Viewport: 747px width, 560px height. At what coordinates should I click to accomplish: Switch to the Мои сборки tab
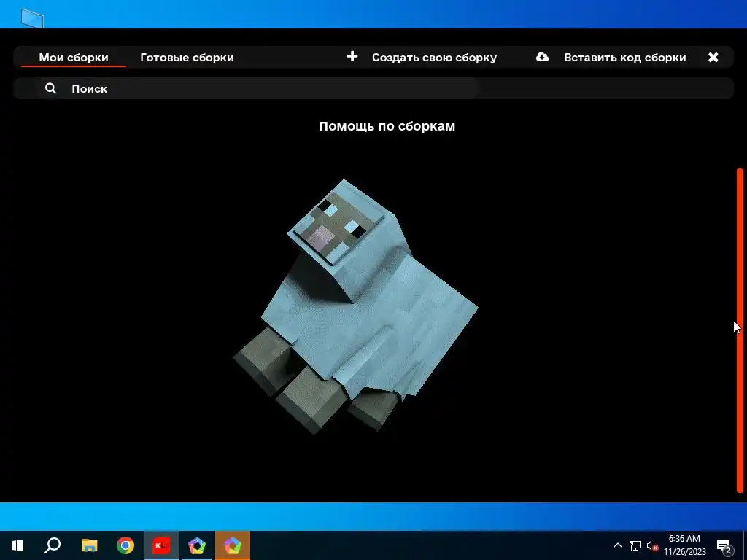coord(74,58)
